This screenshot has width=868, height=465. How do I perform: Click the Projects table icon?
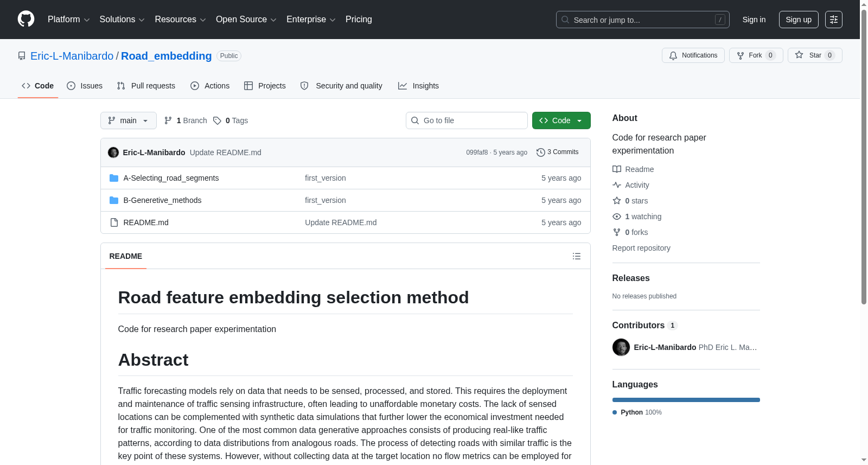pyautogui.click(x=248, y=86)
